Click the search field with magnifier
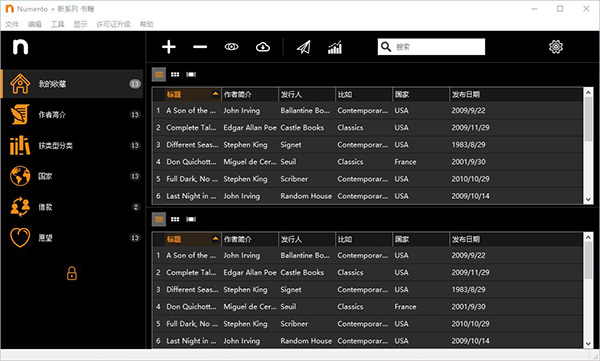The image size is (600, 361). (431, 47)
